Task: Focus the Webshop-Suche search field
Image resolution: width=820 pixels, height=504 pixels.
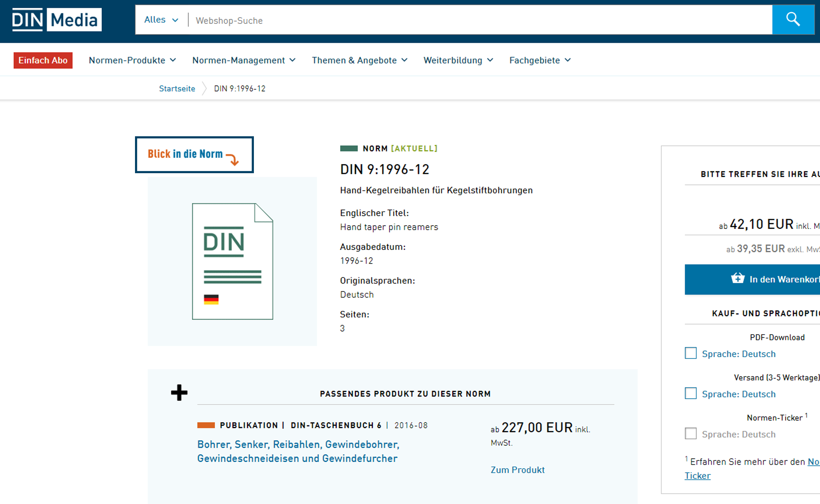Action: [x=480, y=20]
